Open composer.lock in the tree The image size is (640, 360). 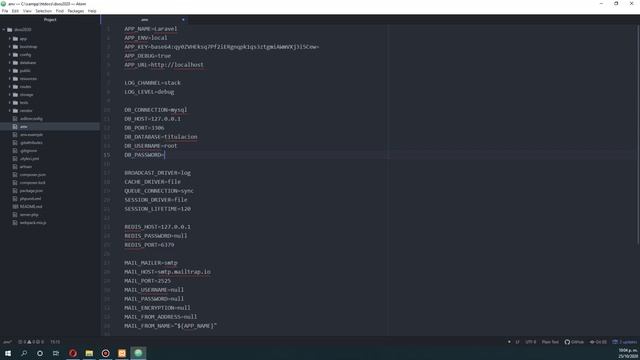pos(33,183)
